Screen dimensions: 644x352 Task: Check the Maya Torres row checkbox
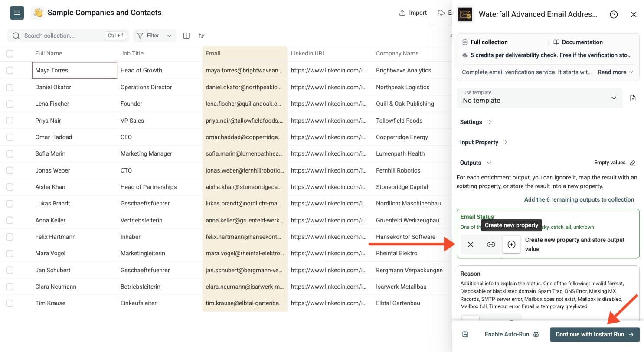point(10,70)
